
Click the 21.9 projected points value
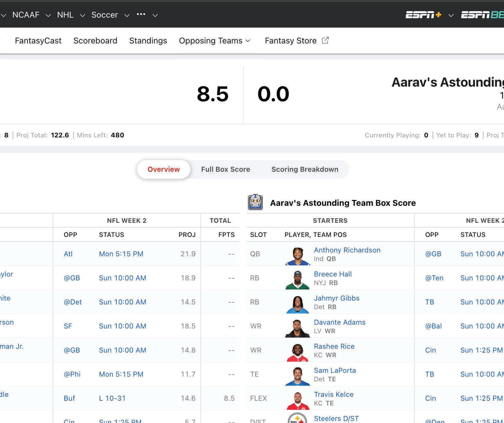tap(188, 254)
